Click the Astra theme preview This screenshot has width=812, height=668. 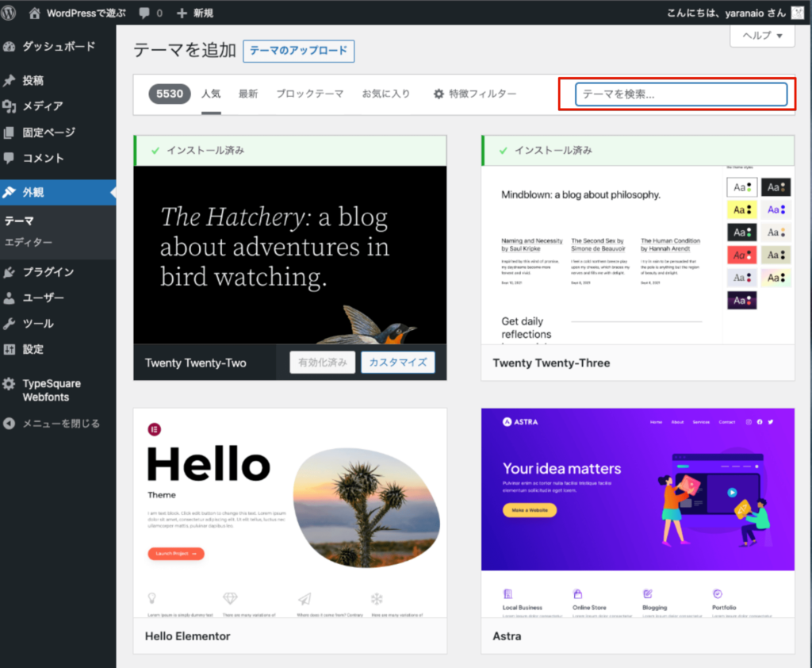[638, 513]
